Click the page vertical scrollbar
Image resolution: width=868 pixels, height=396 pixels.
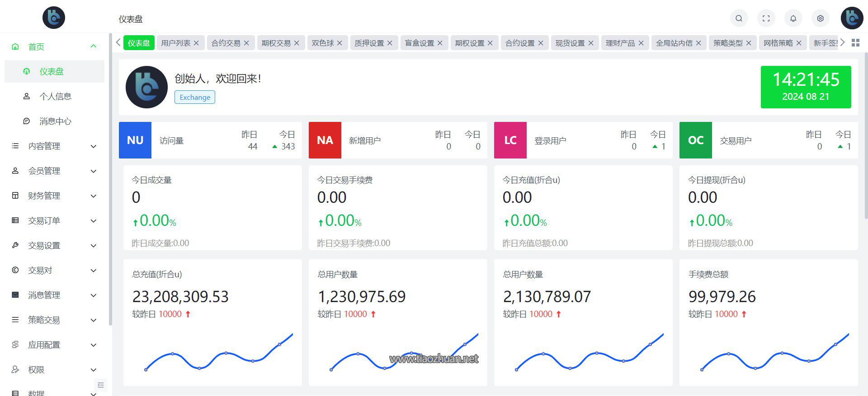866,135
